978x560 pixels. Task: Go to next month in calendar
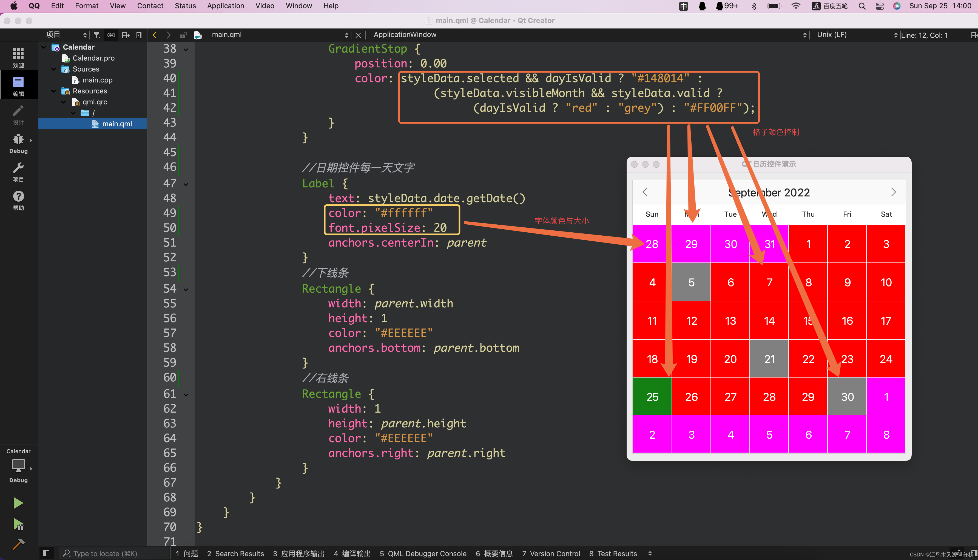click(893, 192)
